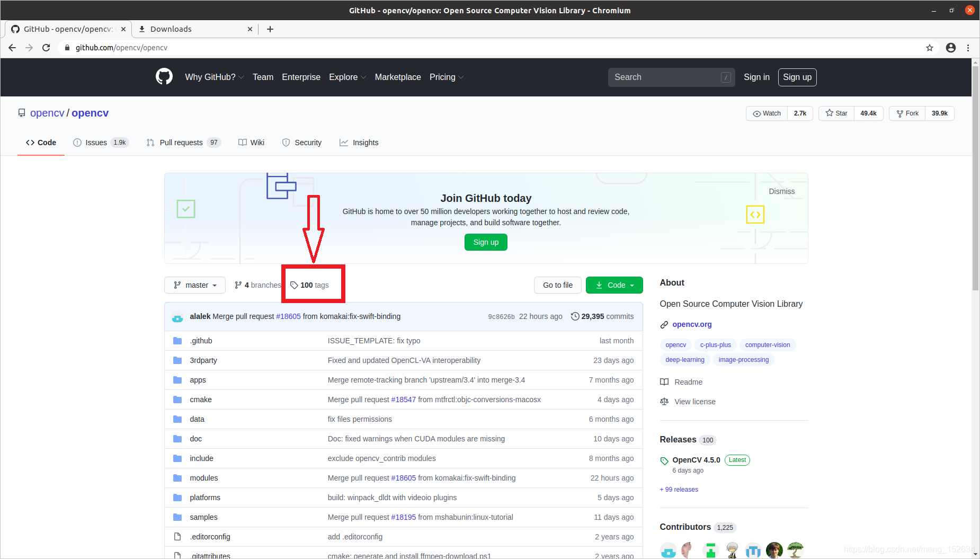Click the Readme book icon

[x=664, y=382]
